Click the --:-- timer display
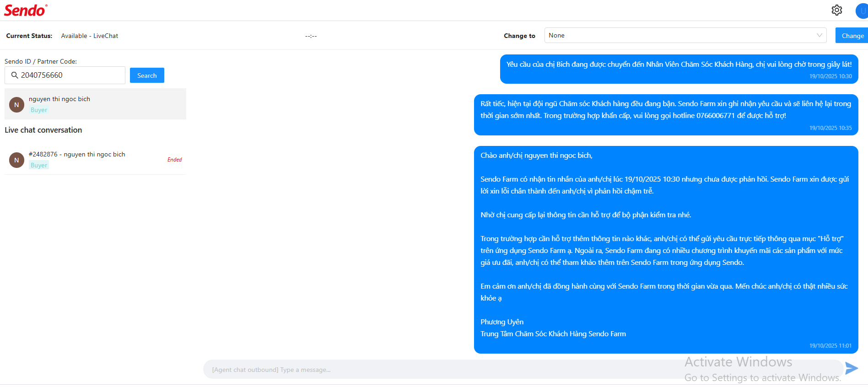 311,36
